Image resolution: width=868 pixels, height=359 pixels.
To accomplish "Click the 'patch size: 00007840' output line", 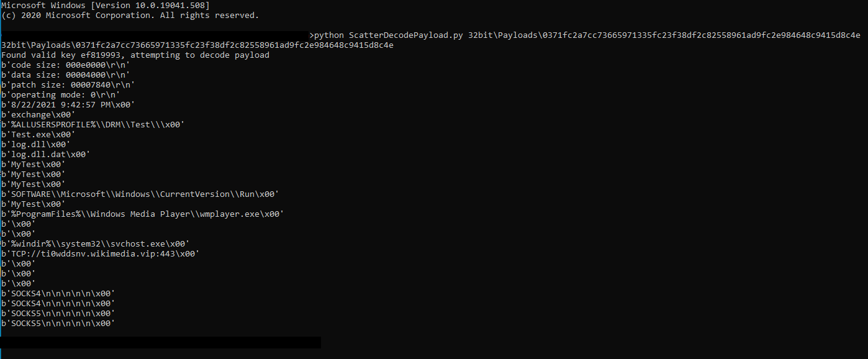I will 68,85.
